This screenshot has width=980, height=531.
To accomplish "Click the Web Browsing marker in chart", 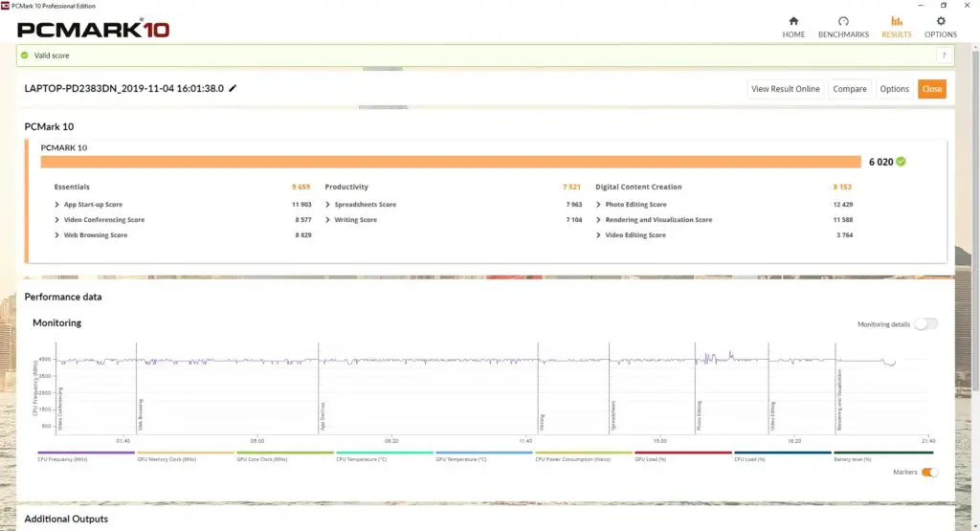I will [x=141, y=414].
